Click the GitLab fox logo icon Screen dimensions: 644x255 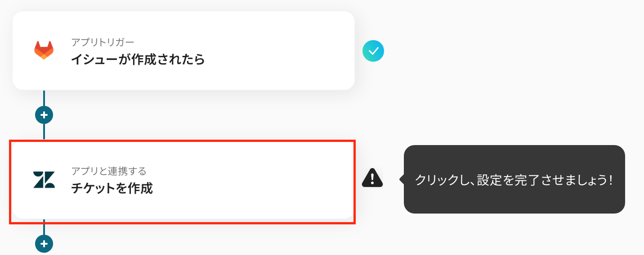pos(44,50)
